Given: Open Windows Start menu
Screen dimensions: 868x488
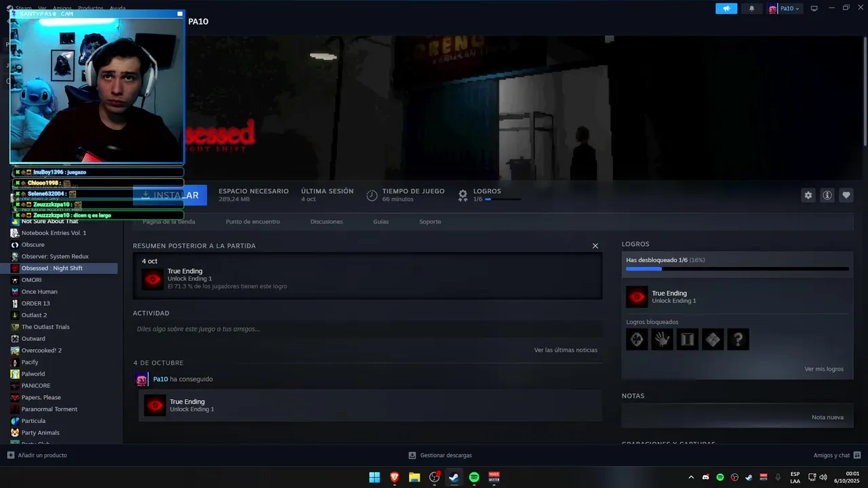Looking at the screenshot, I should tap(374, 477).
